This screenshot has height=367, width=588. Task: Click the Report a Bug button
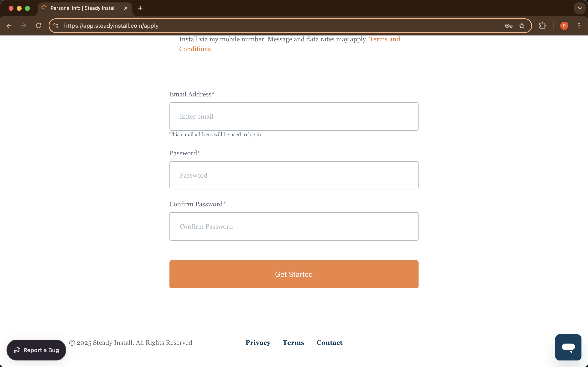(x=36, y=350)
